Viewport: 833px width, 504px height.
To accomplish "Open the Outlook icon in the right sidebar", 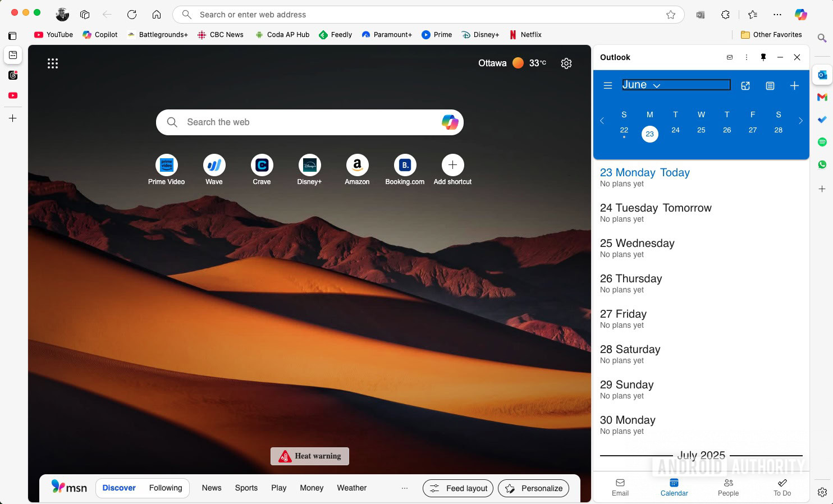I will coord(822,75).
